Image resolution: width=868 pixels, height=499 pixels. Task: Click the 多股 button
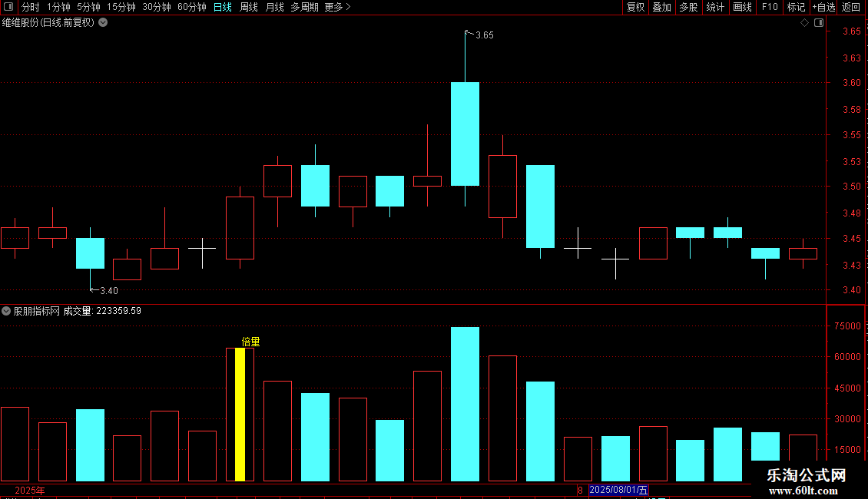click(x=689, y=7)
